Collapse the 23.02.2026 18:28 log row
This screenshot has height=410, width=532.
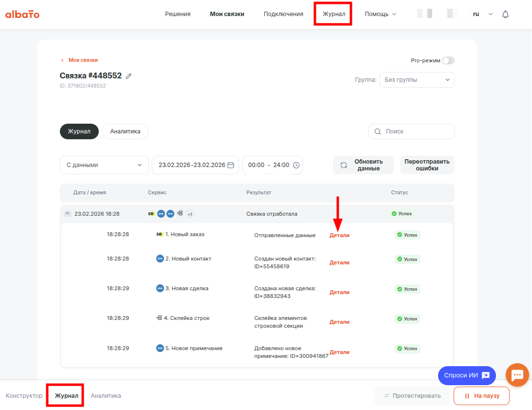tap(67, 214)
